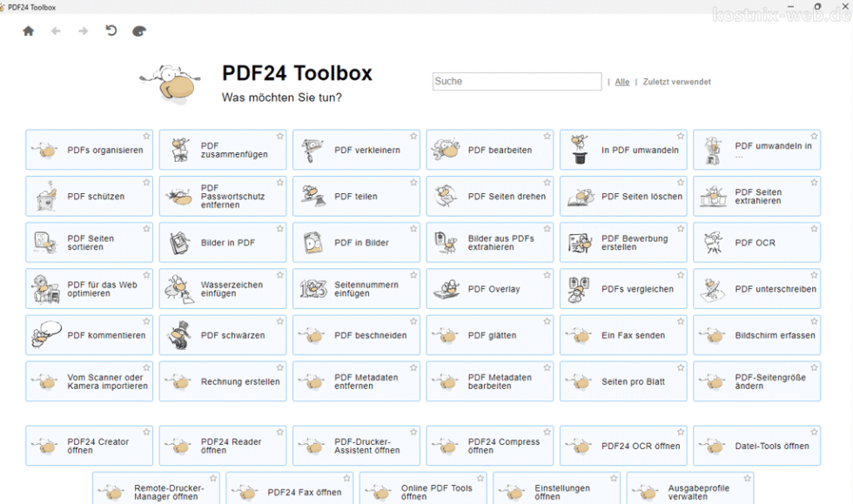This screenshot has width=853, height=504.
Task: Mark "PDF teilen" as favorite
Action: [x=413, y=181]
